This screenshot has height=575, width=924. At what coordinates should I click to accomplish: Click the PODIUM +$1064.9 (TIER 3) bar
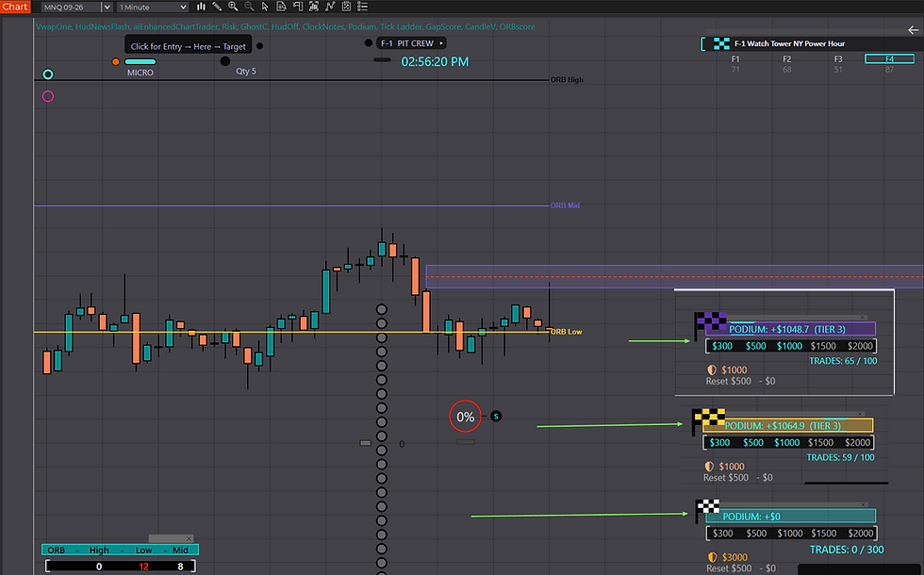click(788, 425)
